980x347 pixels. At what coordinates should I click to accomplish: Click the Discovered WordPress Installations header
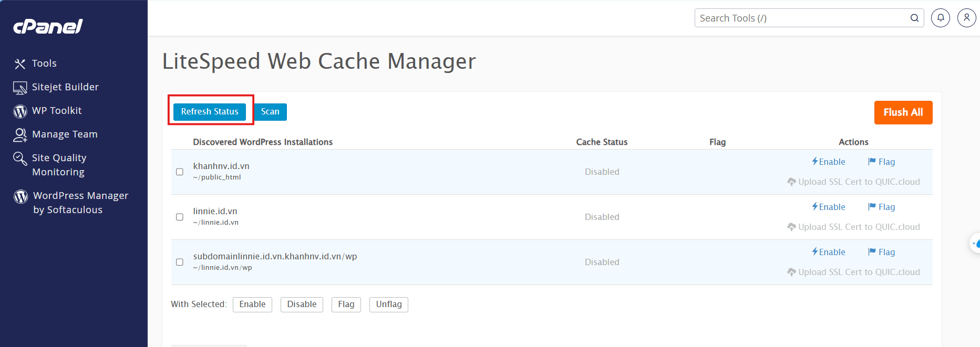(263, 142)
